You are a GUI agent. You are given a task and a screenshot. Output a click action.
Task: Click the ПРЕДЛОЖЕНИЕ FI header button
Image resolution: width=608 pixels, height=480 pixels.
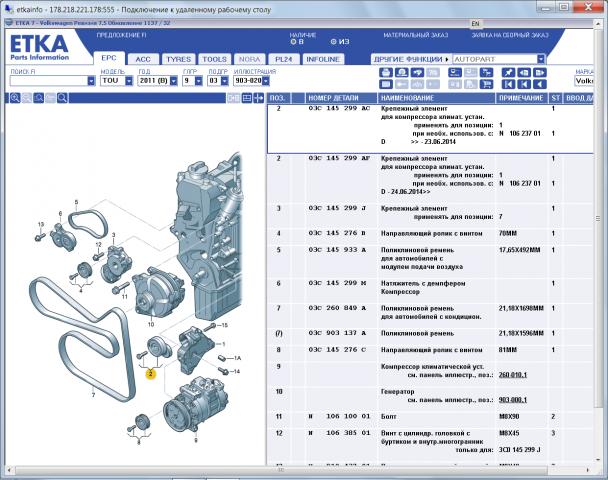click(x=121, y=35)
